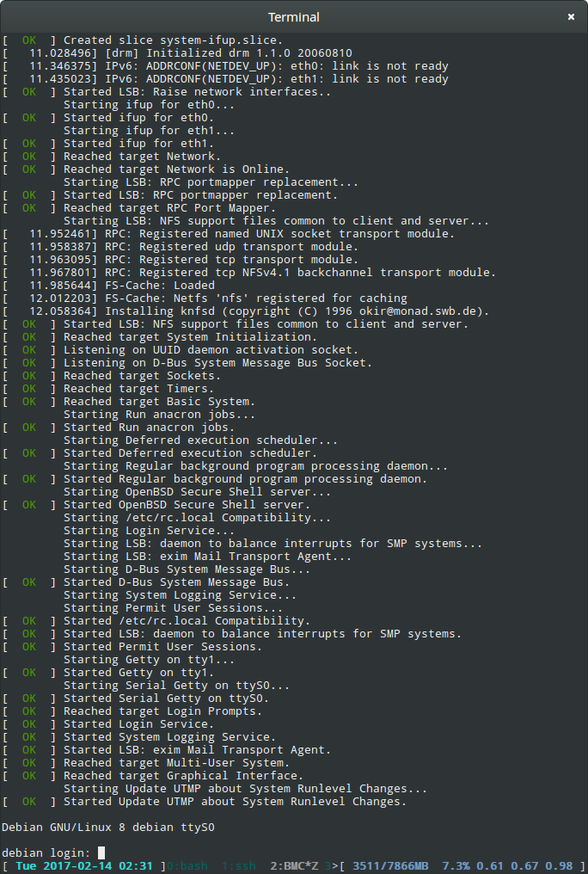The image size is (588, 874).
Task: Click the 0.61 load average value
Action: (x=491, y=865)
